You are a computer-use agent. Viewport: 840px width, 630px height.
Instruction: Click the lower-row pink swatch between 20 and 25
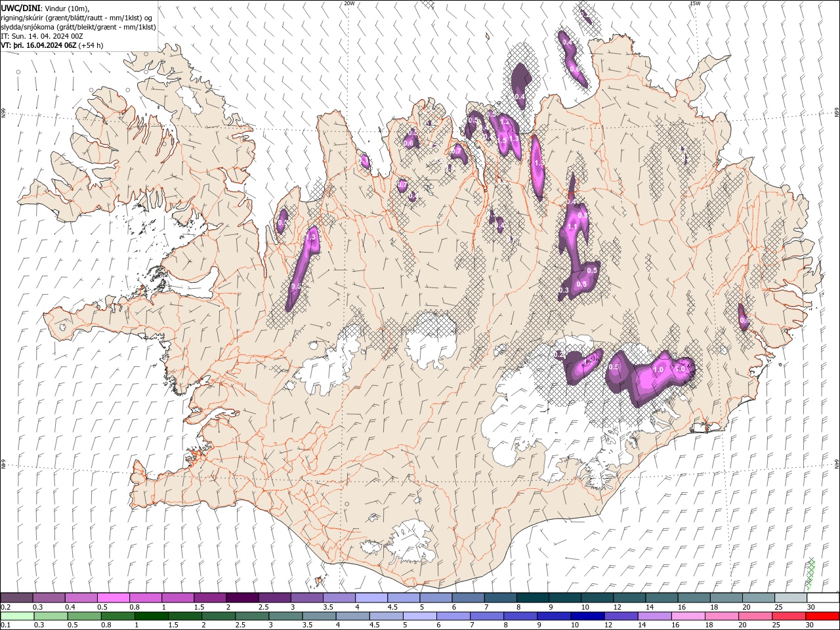tap(755, 616)
